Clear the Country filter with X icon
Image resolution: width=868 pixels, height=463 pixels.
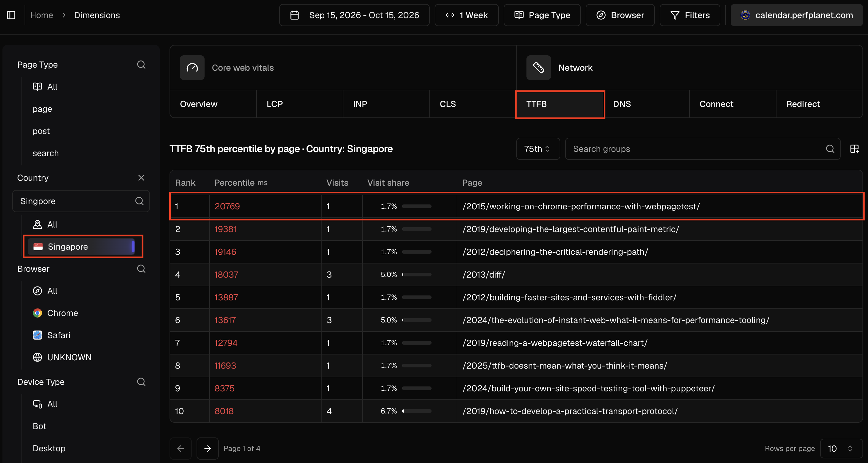click(x=141, y=178)
